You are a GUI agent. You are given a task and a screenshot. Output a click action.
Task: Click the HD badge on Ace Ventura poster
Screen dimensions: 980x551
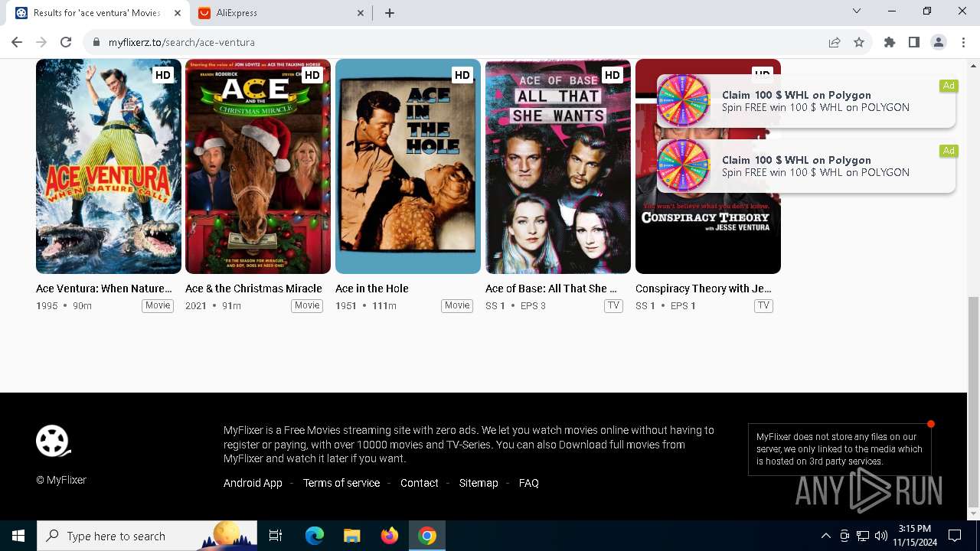[162, 75]
